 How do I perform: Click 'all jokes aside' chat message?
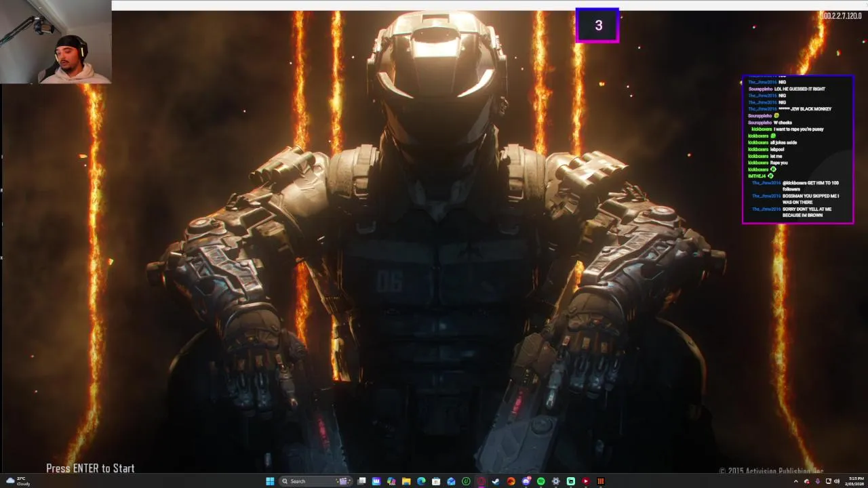(x=783, y=142)
